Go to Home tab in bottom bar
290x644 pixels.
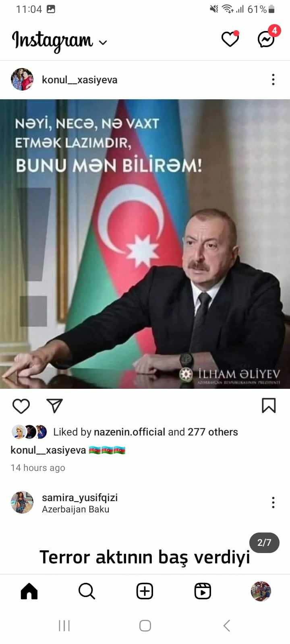point(29,591)
